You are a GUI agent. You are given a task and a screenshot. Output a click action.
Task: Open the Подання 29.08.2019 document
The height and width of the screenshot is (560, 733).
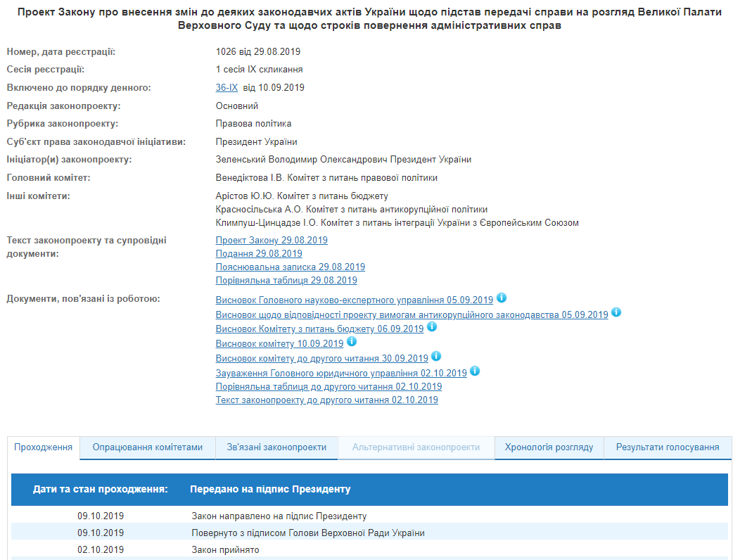tap(259, 254)
